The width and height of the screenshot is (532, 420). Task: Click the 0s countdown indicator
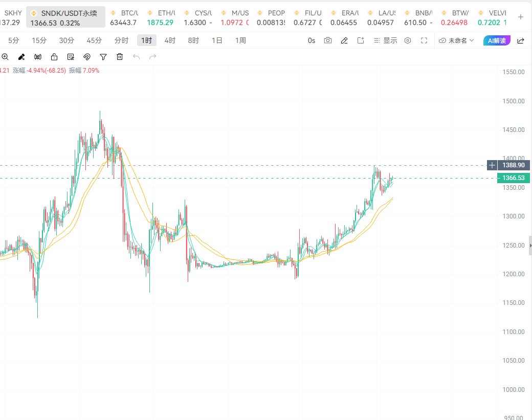(x=312, y=40)
